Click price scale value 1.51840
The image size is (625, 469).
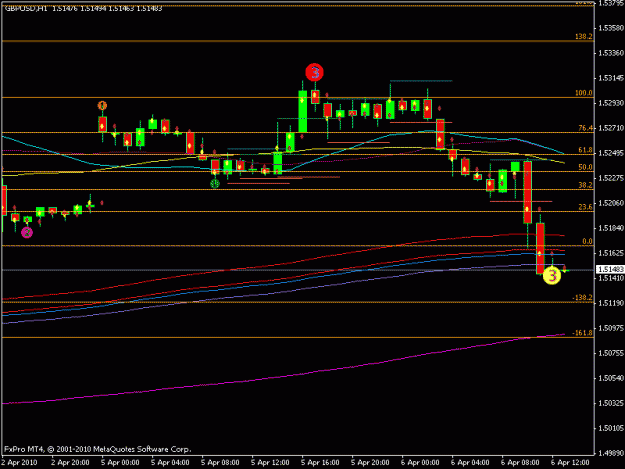[611, 228]
